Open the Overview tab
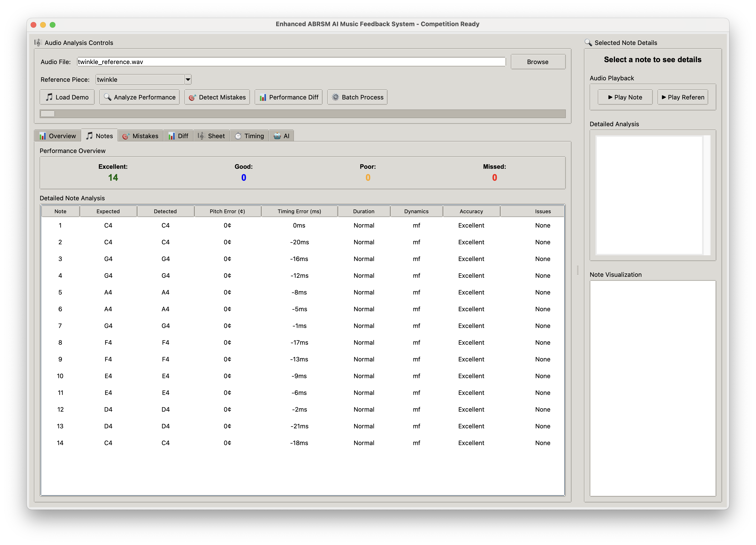This screenshot has width=756, height=545. 58,136
